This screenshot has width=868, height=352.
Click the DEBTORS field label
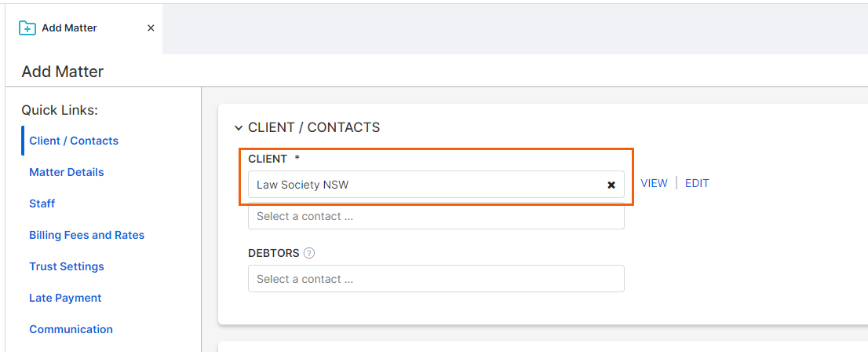tap(273, 253)
